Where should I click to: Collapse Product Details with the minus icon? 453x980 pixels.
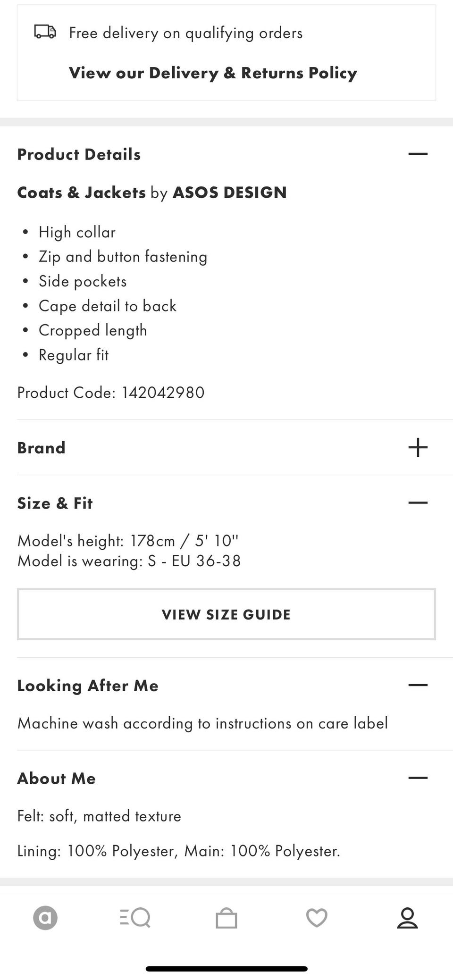[x=418, y=154]
